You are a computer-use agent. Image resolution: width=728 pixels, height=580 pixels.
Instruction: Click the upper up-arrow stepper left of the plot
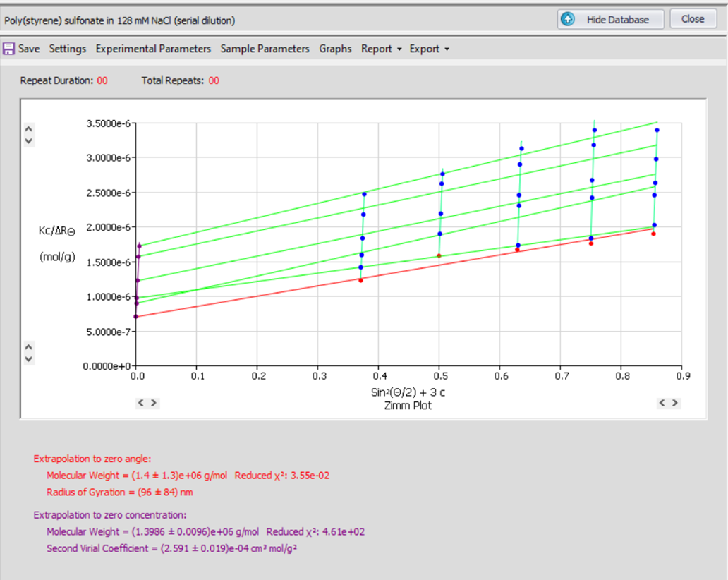coord(28,128)
